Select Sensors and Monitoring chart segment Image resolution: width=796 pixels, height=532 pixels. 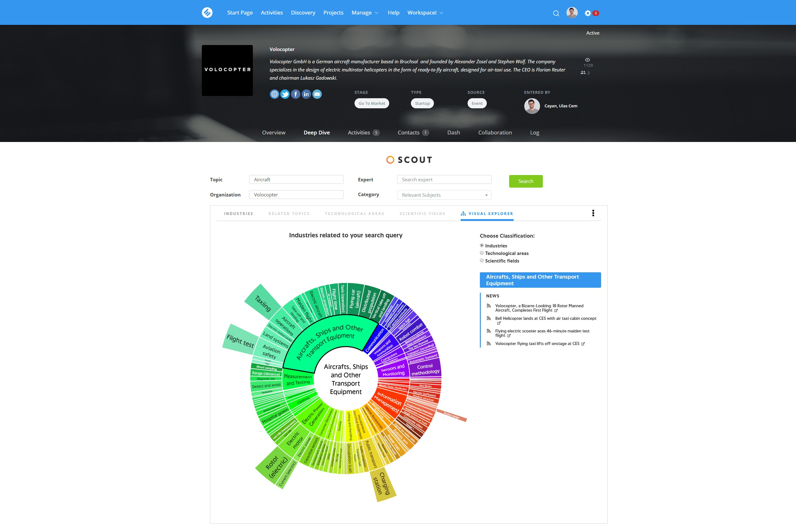[x=393, y=370]
